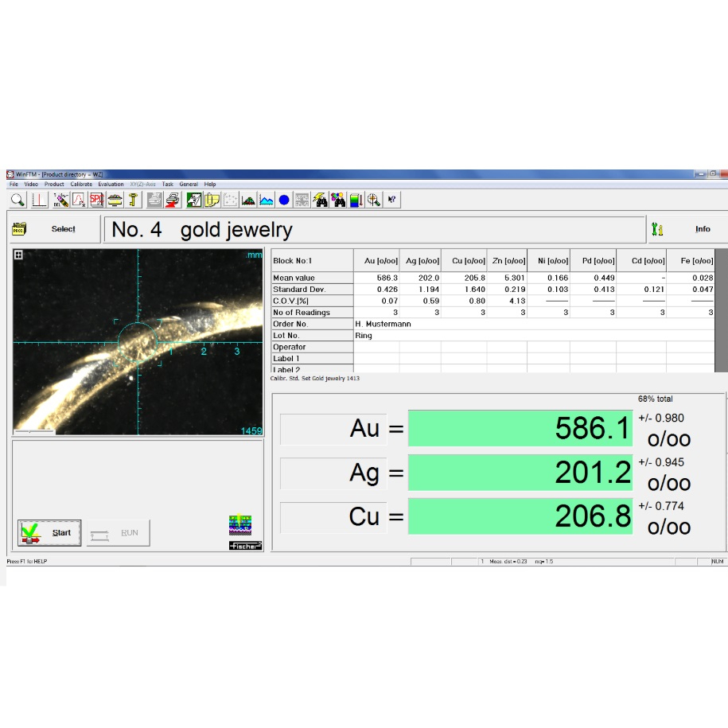Click the Operator field in statistics table
The height and width of the screenshot is (728, 728).
(x=533, y=347)
